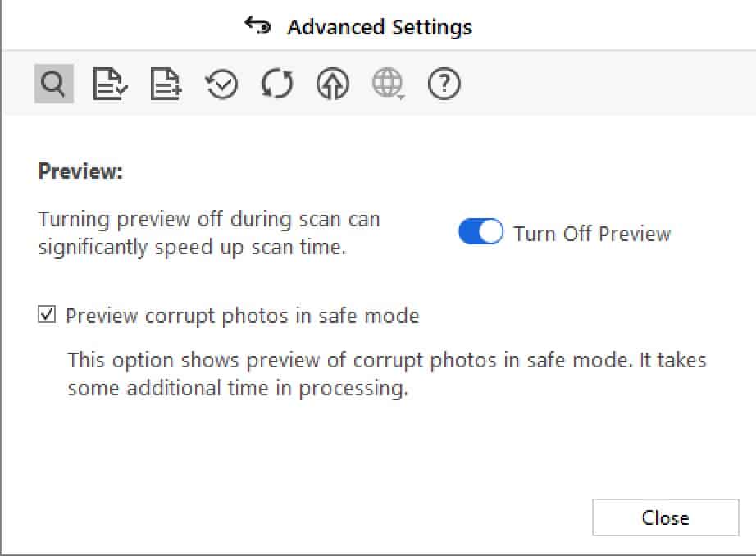This screenshot has width=756, height=556.
Task: Click the Preview corrupt photos label text
Action: [243, 317]
